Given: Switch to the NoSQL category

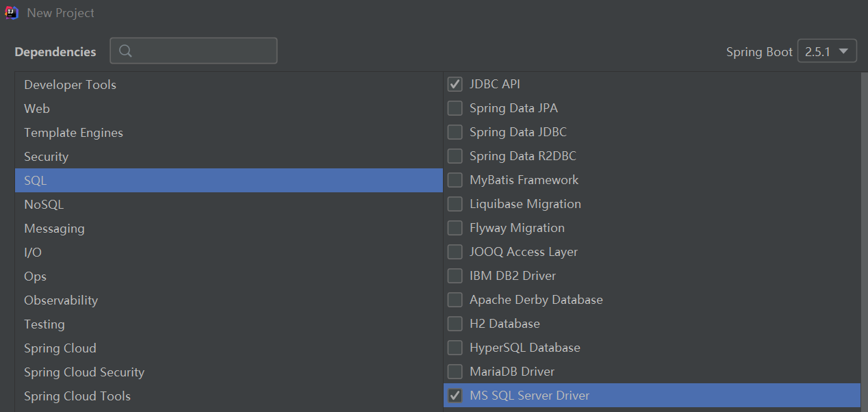Looking at the screenshot, I should 229,205.
